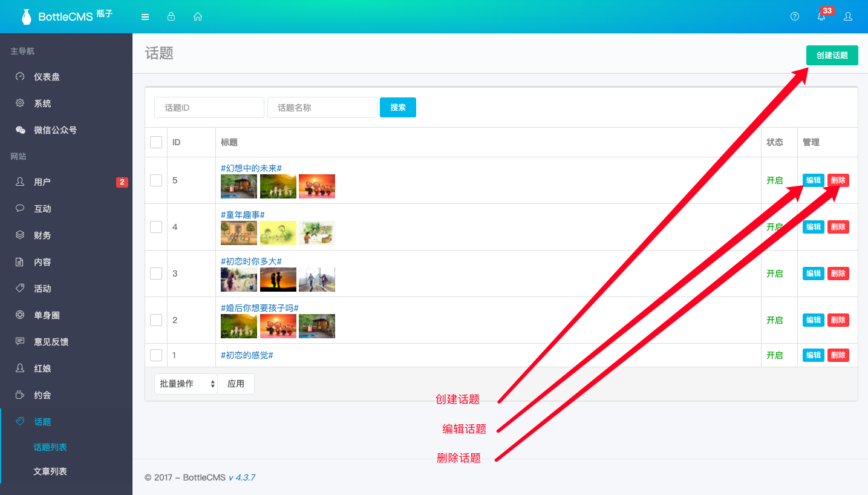Image resolution: width=868 pixels, height=495 pixels.
Task: Click the 标题 column header
Action: point(229,142)
